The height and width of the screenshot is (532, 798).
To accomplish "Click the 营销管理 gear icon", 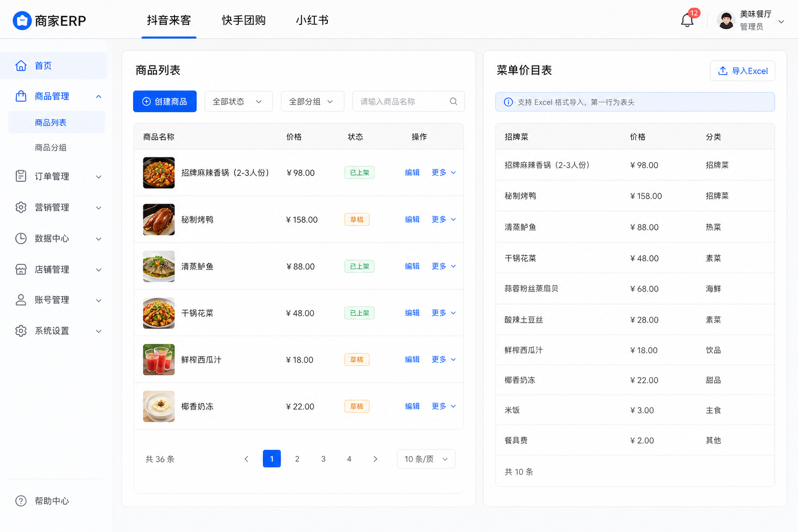I will pyautogui.click(x=21, y=207).
